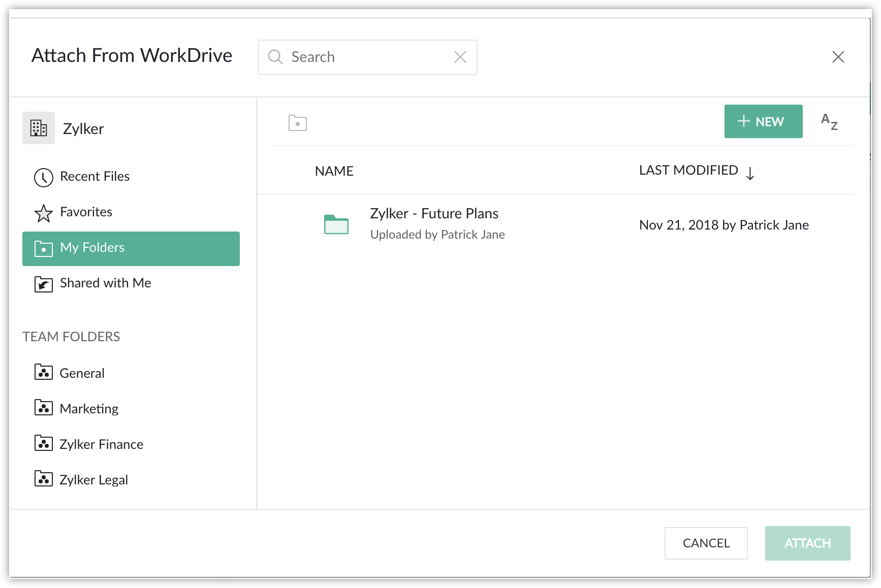Image resolution: width=881 pixels, height=588 pixels.
Task: Select My Folders in the sidebar
Action: click(x=131, y=249)
